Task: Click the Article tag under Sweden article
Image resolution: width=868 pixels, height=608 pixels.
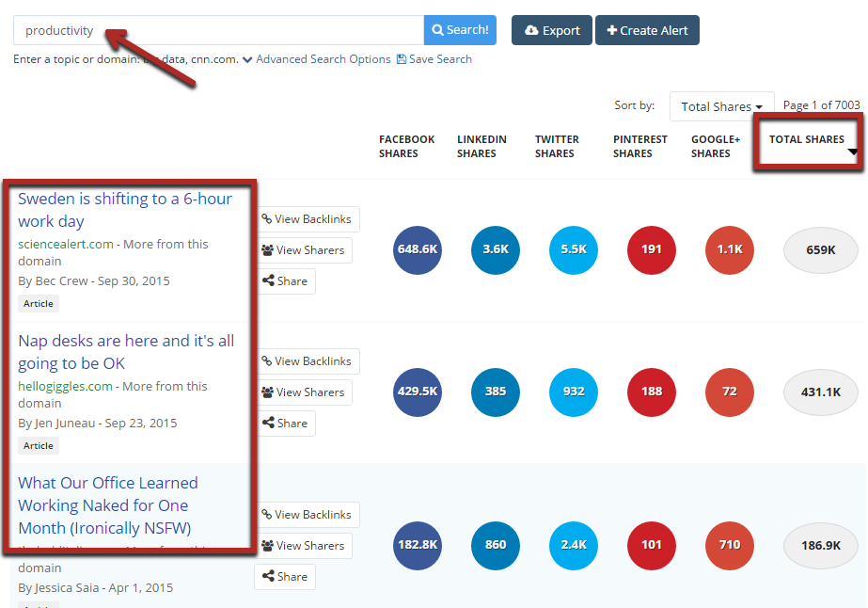Action: coord(39,304)
